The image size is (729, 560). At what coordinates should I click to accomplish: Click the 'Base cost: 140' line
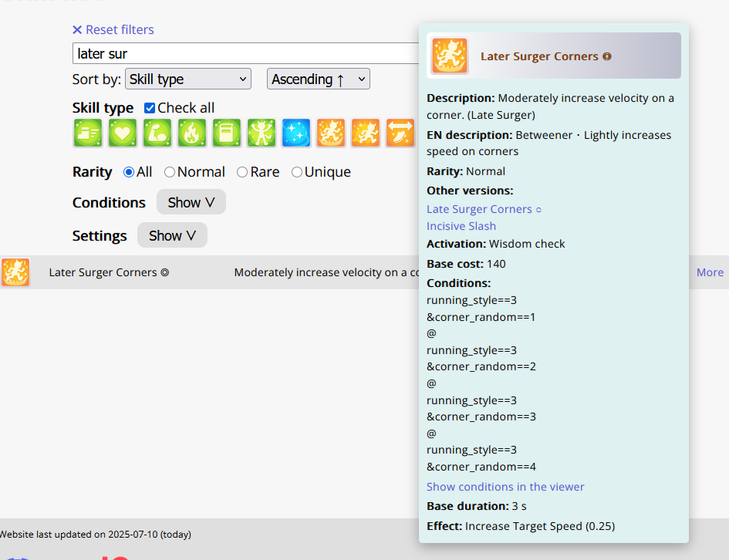pyautogui.click(x=466, y=264)
